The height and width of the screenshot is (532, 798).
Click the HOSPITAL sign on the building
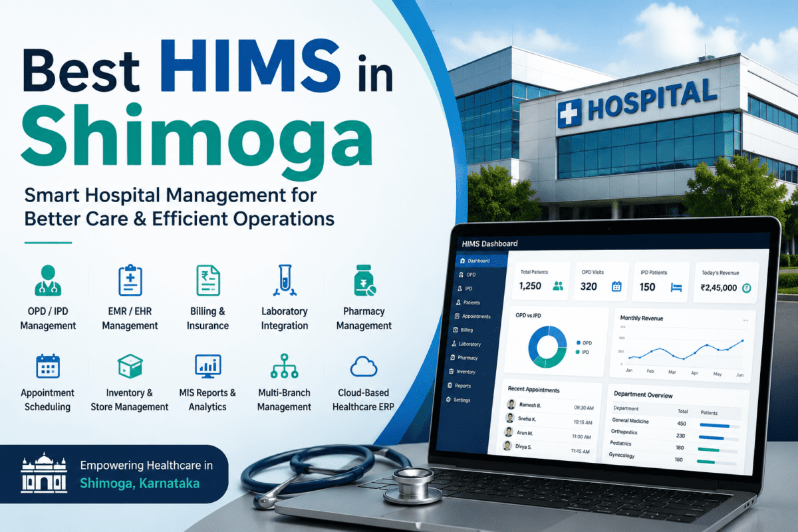tap(652, 101)
